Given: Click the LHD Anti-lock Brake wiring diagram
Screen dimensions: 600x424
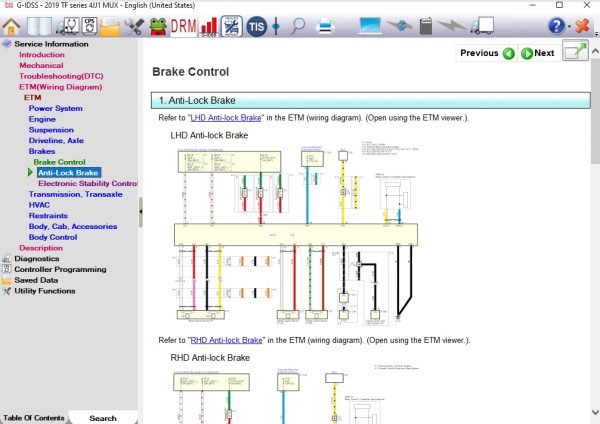Looking at the screenshot, I should tap(295, 233).
